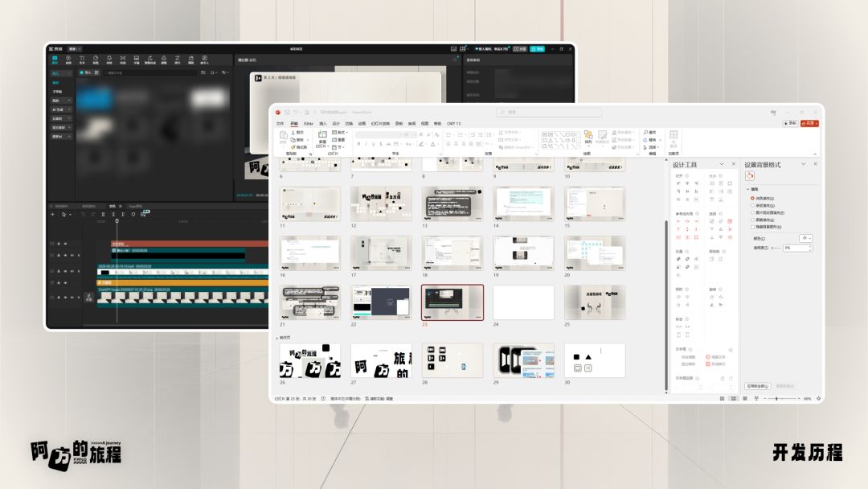
Task: Select slide 22 thumbnail in sorter
Action: tap(382, 302)
